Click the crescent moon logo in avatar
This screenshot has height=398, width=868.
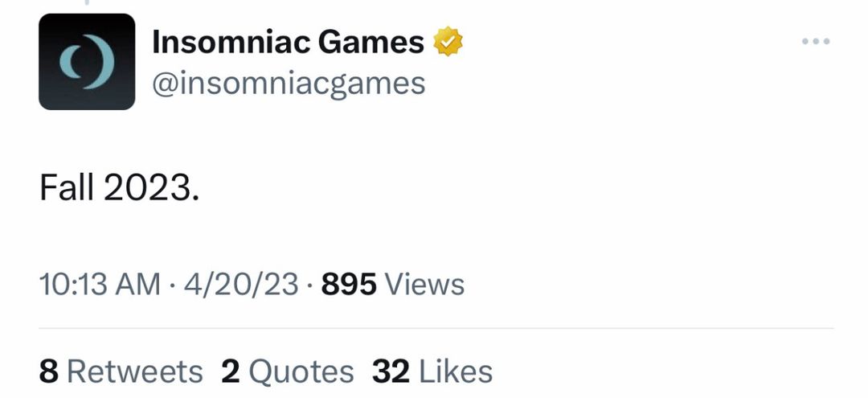tap(88, 61)
